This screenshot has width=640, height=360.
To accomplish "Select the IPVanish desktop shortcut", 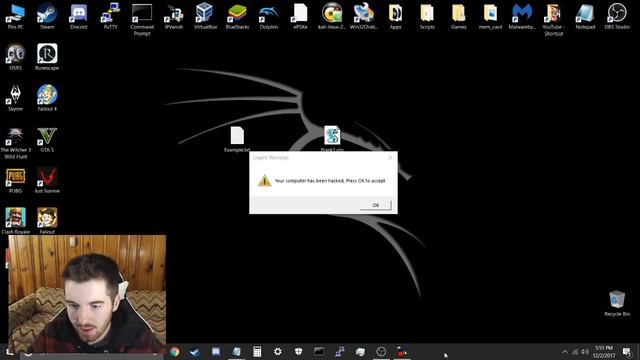I will (x=174, y=16).
